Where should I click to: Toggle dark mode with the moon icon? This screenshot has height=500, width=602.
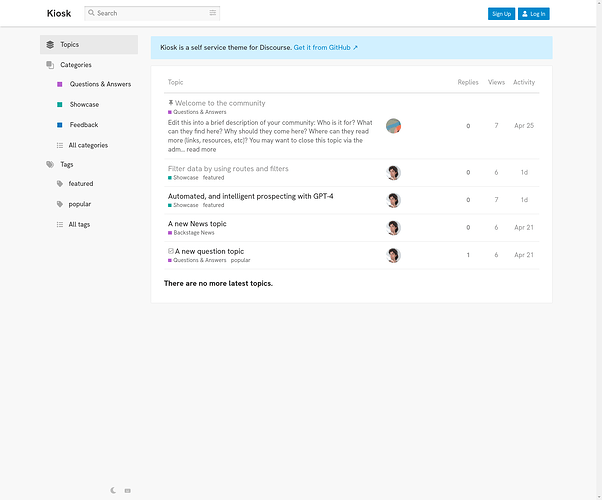click(x=114, y=490)
